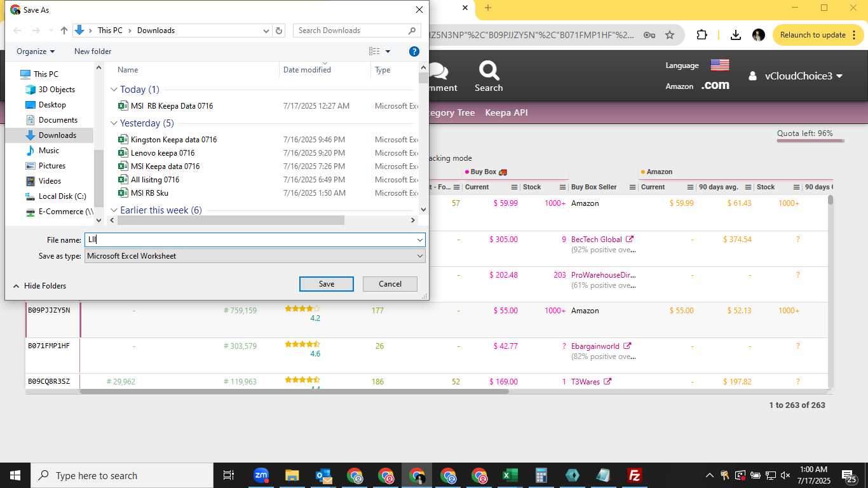Click the US flag language icon

pyautogui.click(x=719, y=65)
